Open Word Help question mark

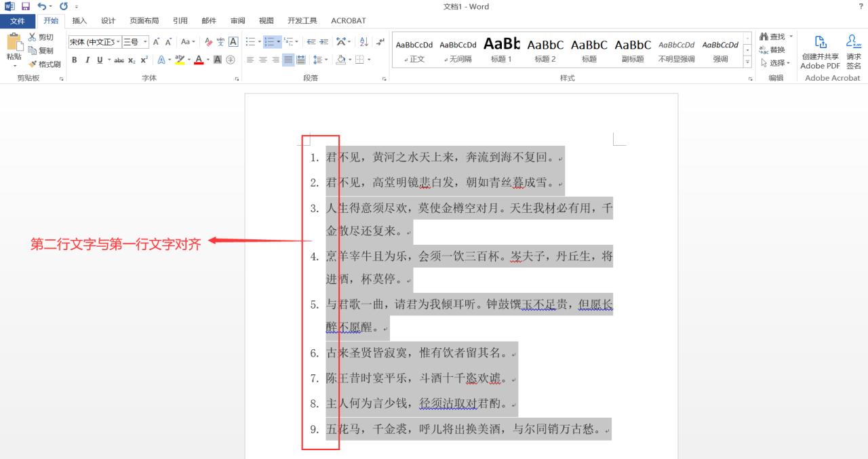861,6
